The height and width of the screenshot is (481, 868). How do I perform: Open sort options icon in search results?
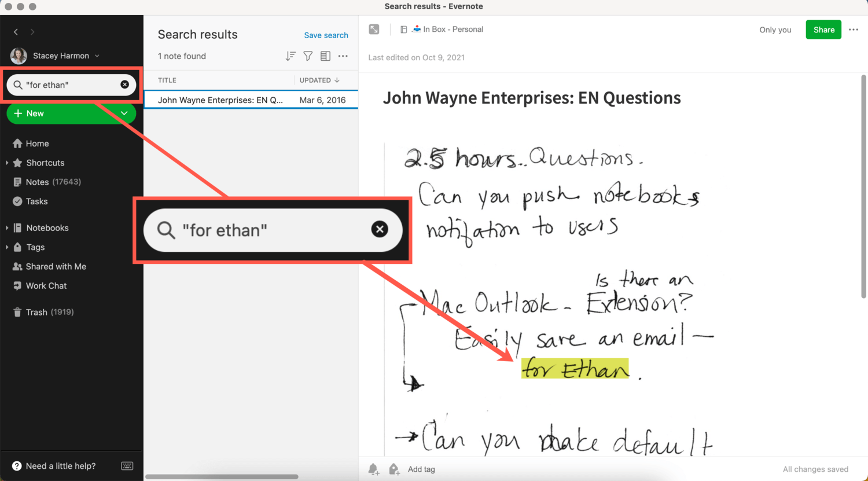click(290, 56)
